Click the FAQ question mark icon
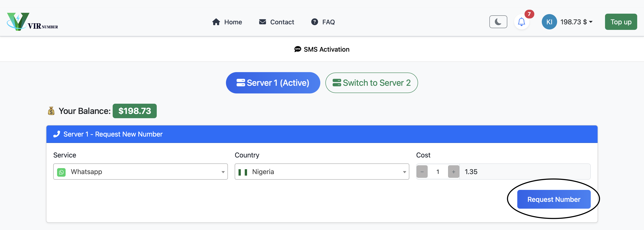The image size is (644, 230). point(314,22)
